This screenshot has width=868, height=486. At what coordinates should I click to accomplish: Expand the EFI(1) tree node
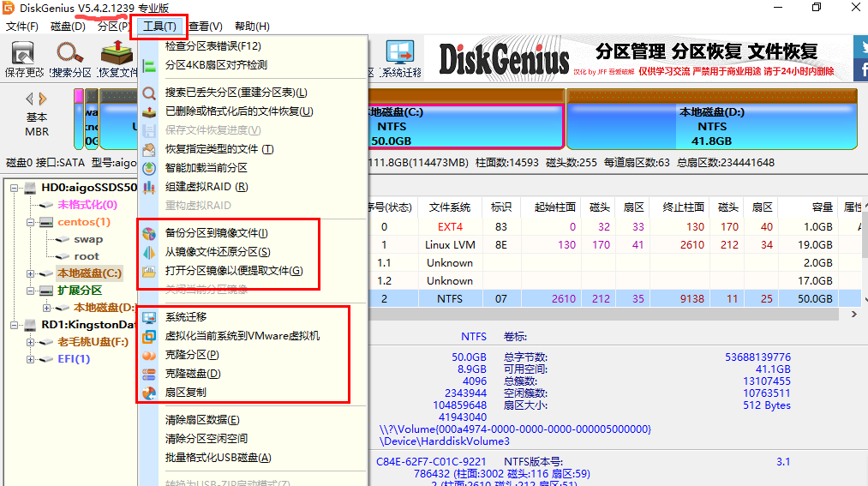[31, 359]
